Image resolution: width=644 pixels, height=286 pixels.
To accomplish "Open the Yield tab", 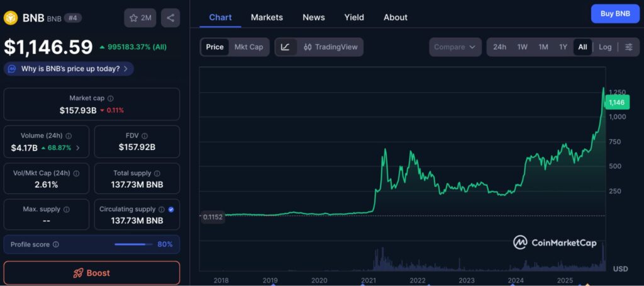I will click(x=354, y=18).
